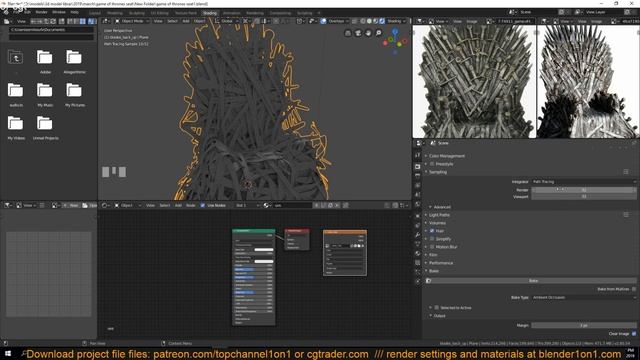Image resolution: width=640 pixels, height=360 pixels.
Task: Click the blue Z axis of navigation gizmo
Action: pos(395,31)
